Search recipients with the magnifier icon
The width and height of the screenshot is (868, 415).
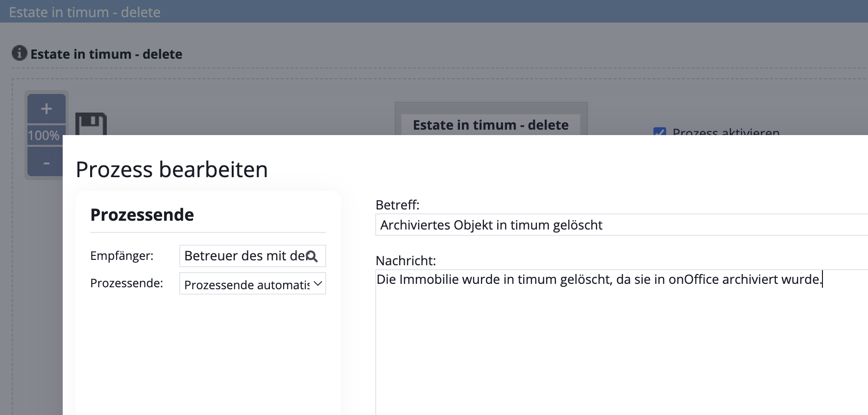point(312,256)
